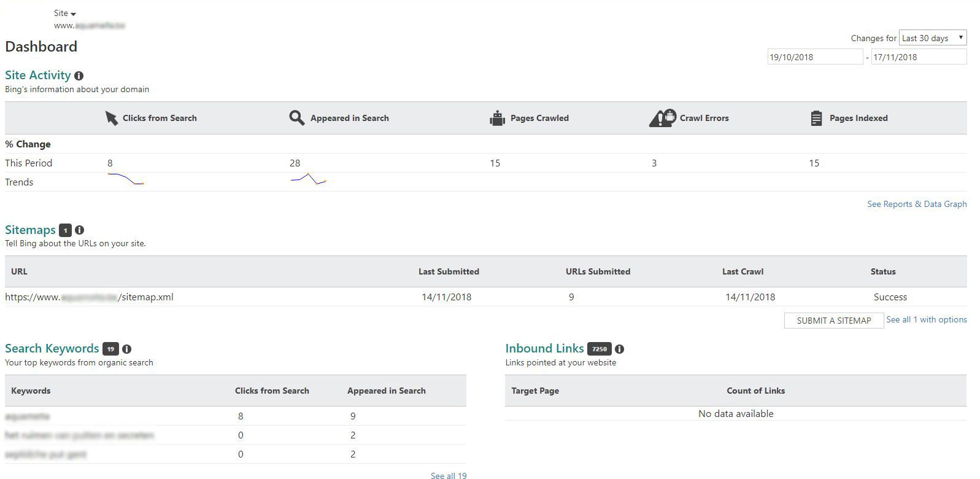The width and height of the screenshot is (980, 479).
Task: Edit the 17/11/2018 end date field
Action: (919, 56)
